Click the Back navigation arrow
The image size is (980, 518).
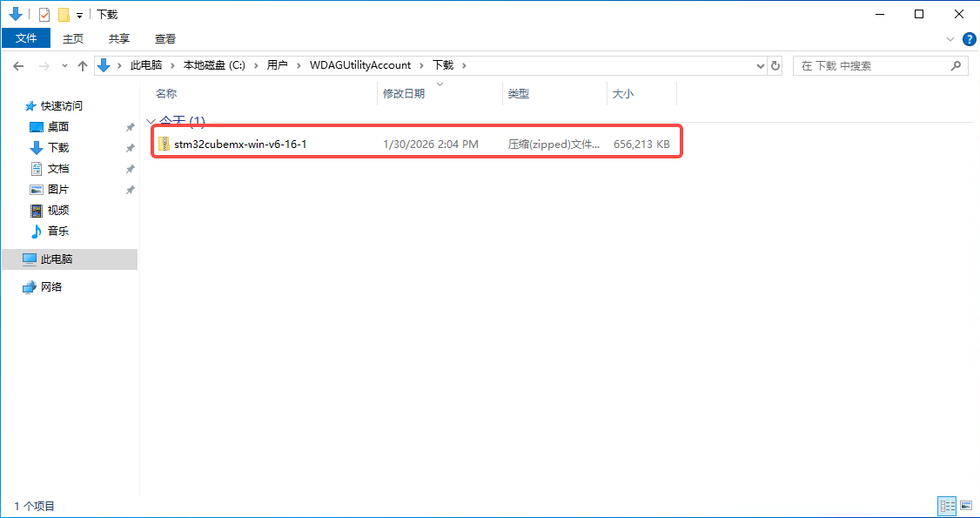[x=18, y=65]
